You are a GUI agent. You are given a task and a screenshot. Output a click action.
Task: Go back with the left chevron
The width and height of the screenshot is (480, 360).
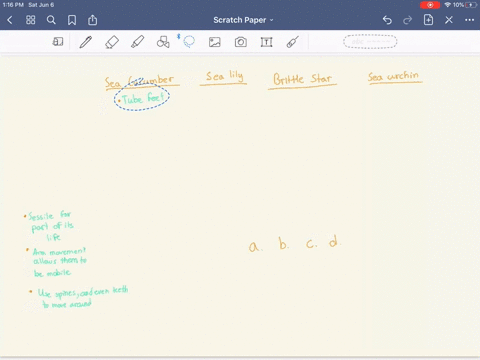click(x=10, y=20)
